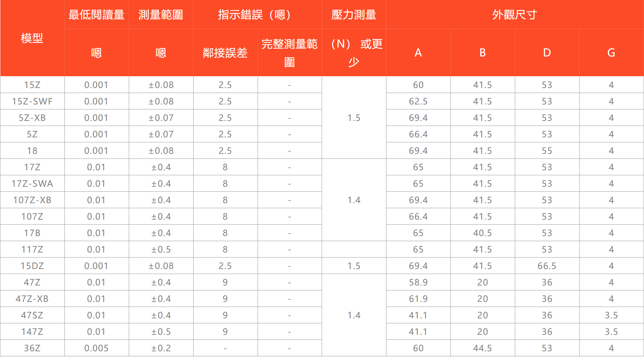Click model 17Z-SWA cell

click(32, 184)
